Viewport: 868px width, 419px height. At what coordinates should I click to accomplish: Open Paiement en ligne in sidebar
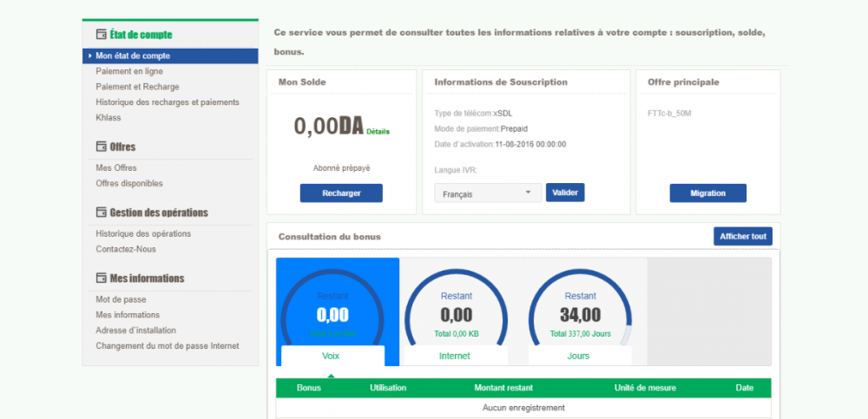click(129, 71)
